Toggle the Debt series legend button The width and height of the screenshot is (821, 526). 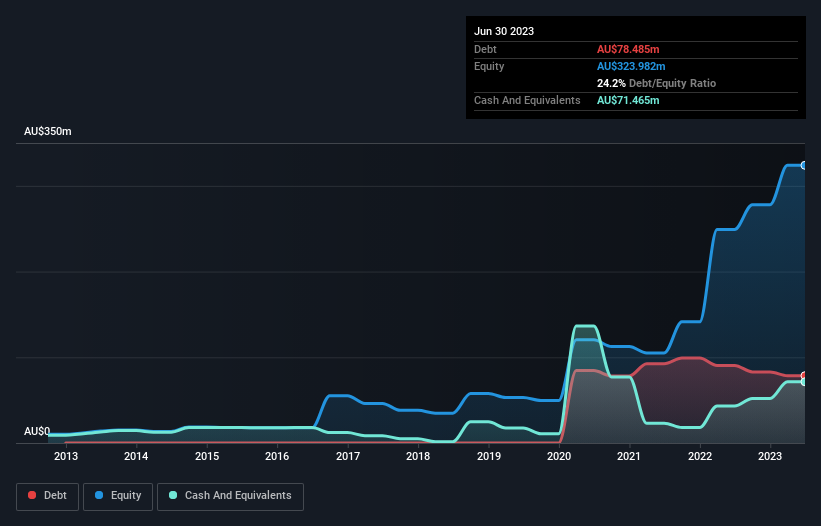click(x=48, y=496)
